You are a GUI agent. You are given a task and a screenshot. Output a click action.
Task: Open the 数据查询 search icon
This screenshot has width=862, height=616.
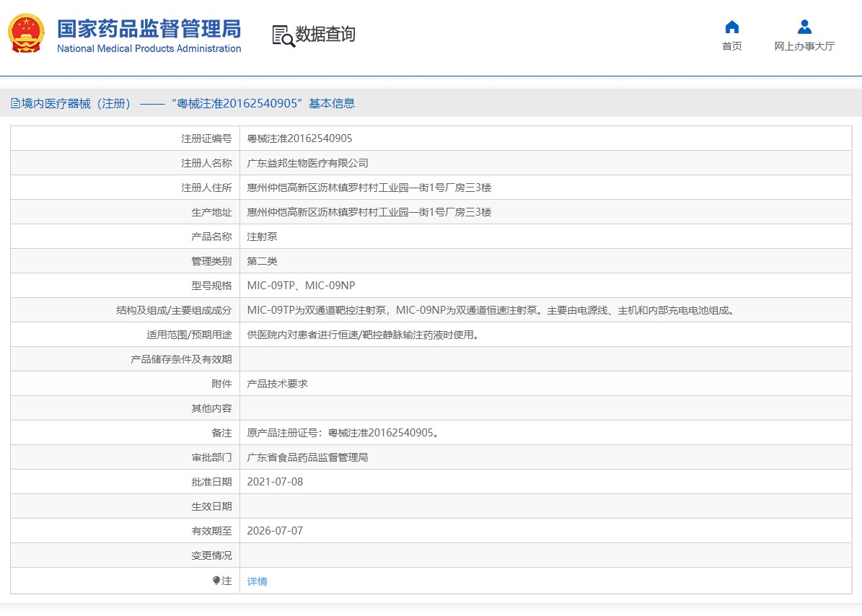pos(283,36)
